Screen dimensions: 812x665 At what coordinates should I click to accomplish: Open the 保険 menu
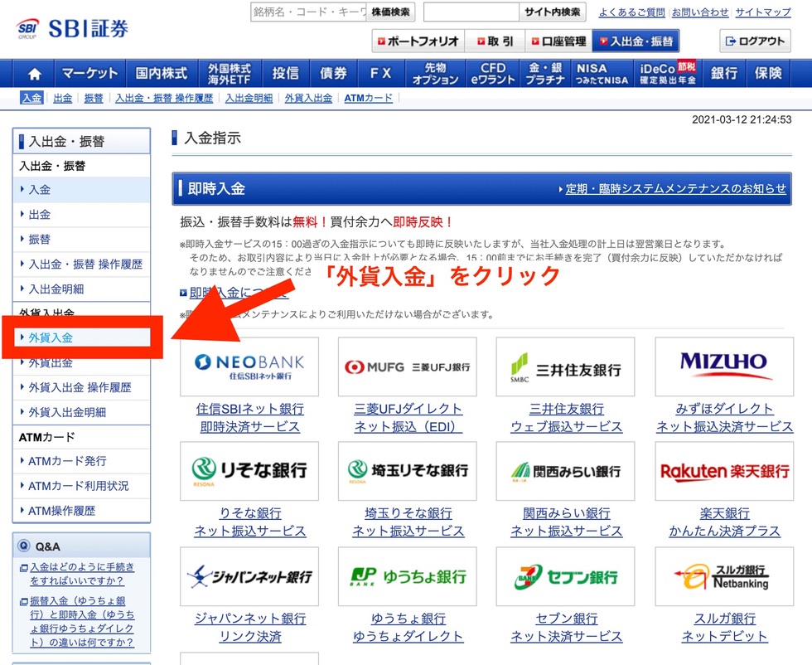point(768,74)
